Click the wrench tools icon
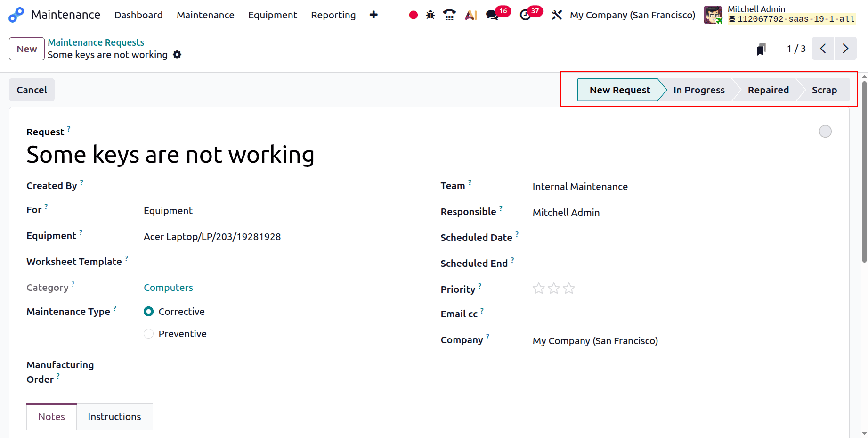 click(557, 15)
